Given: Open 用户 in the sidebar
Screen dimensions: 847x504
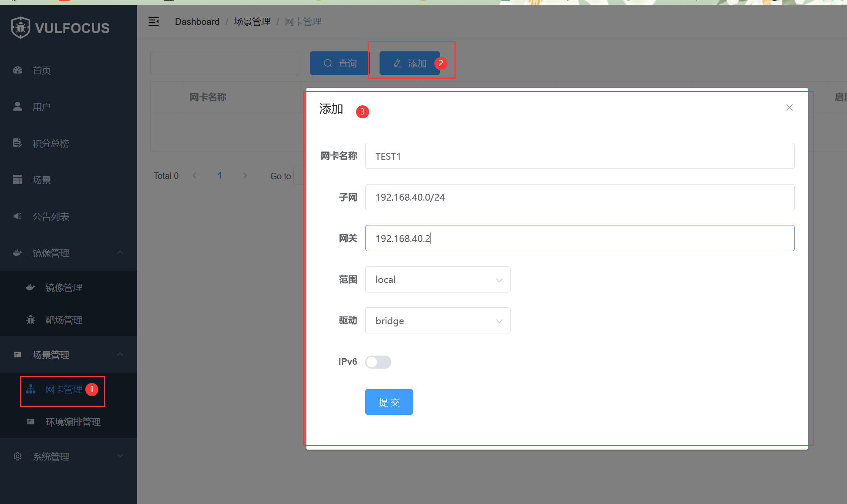Looking at the screenshot, I should [x=68, y=107].
